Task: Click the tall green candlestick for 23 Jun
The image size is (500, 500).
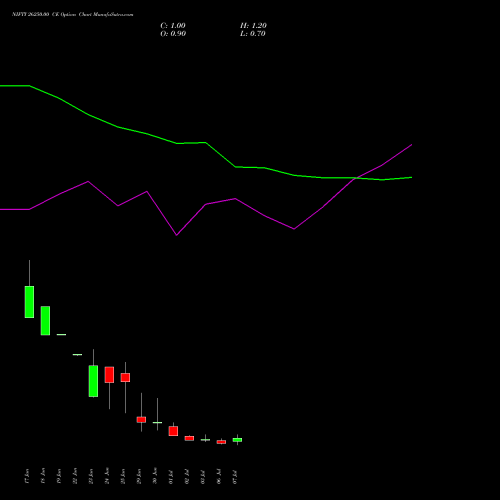Action: [x=93, y=381]
